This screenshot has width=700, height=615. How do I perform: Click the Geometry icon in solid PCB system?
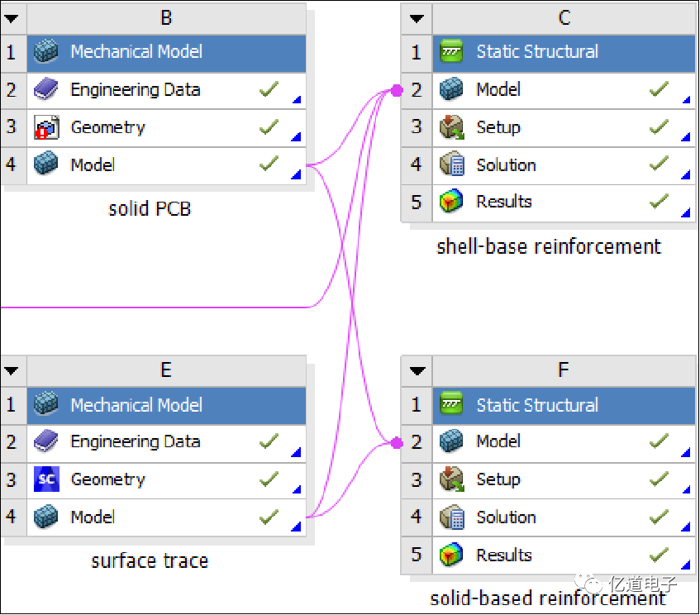[x=46, y=127]
